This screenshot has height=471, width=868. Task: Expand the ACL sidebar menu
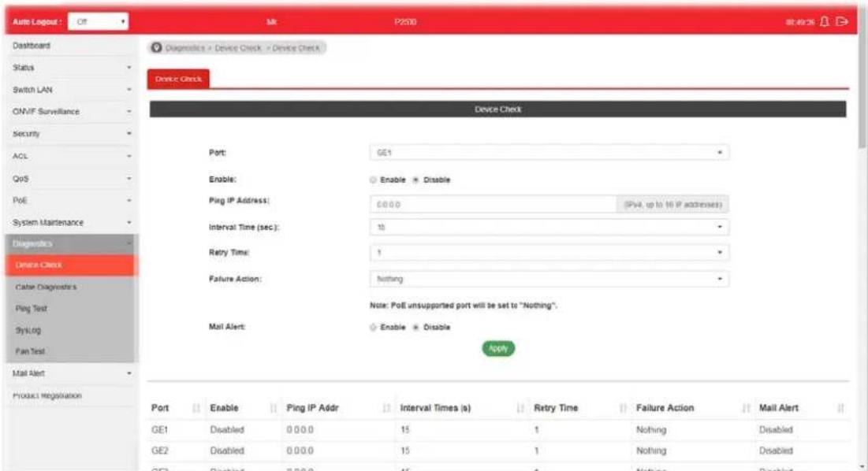click(x=71, y=157)
